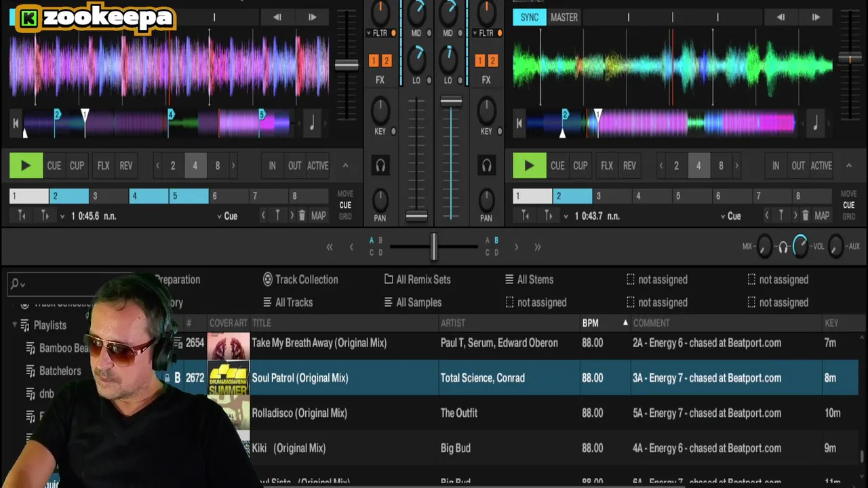Screen dimensions: 868x488
Task: Collapse the Playlists tree node
Action: click(x=15, y=325)
